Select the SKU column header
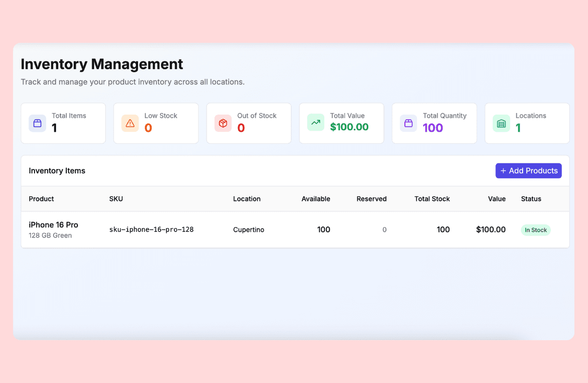Viewport: 588px width, 383px height. point(116,199)
